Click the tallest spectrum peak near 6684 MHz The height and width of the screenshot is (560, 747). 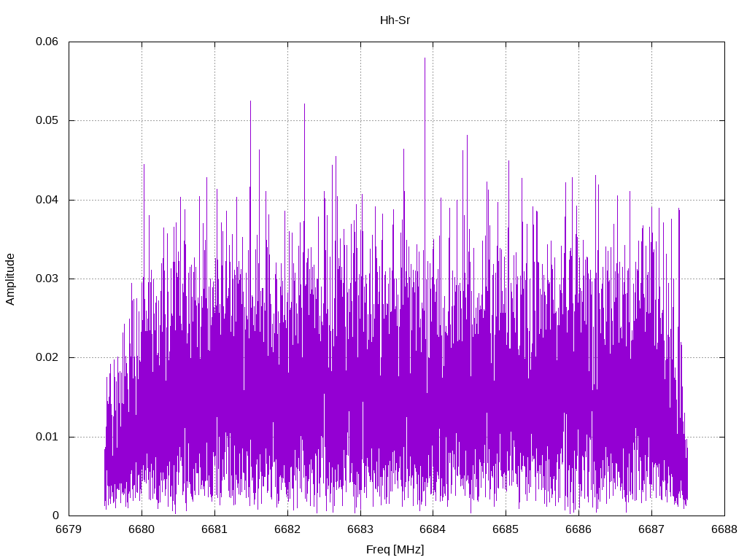pos(425,60)
